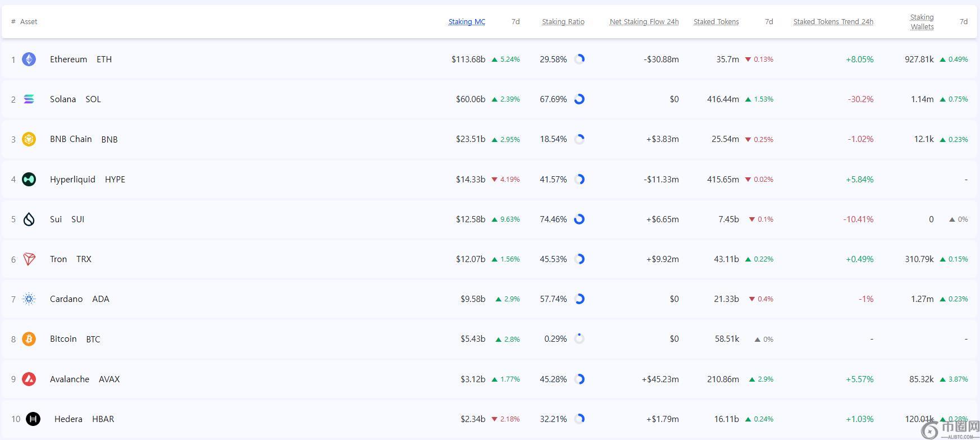The image size is (980, 440).
Task: Click Ethereum's -$30.88m net staking flow
Action: [661, 59]
